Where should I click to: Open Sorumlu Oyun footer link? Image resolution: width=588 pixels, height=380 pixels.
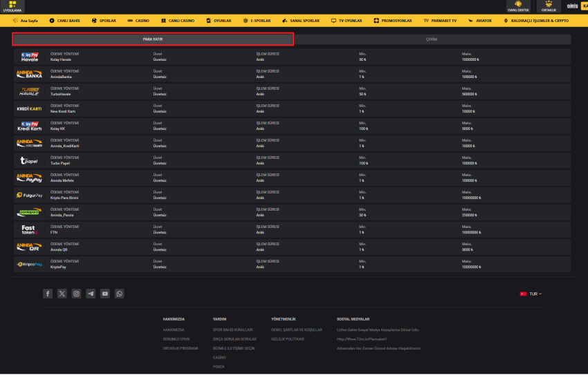[x=176, y=339]
